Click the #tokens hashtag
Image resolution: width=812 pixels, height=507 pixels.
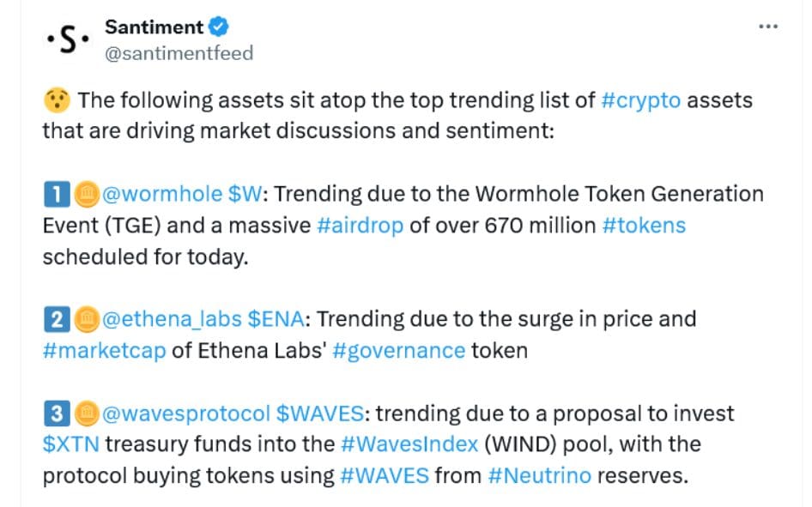pos(646,225)
